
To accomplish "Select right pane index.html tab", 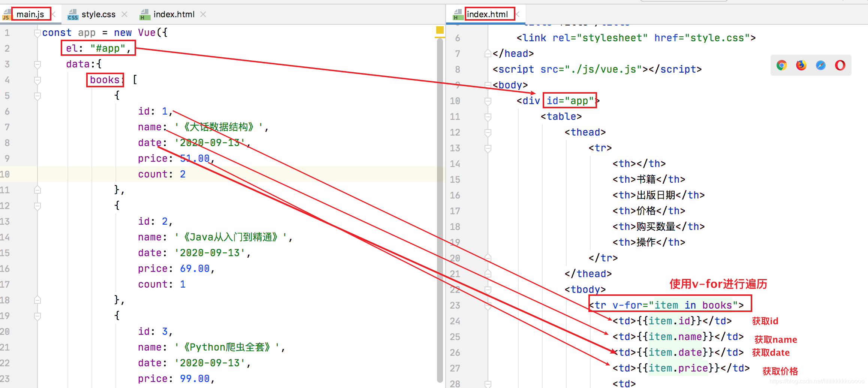I will [x=487, y=14].
